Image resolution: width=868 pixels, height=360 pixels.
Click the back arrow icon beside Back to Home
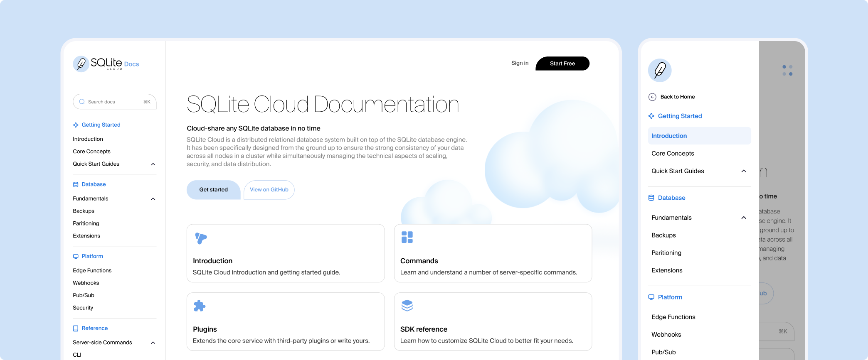click(x=652, y=97)
